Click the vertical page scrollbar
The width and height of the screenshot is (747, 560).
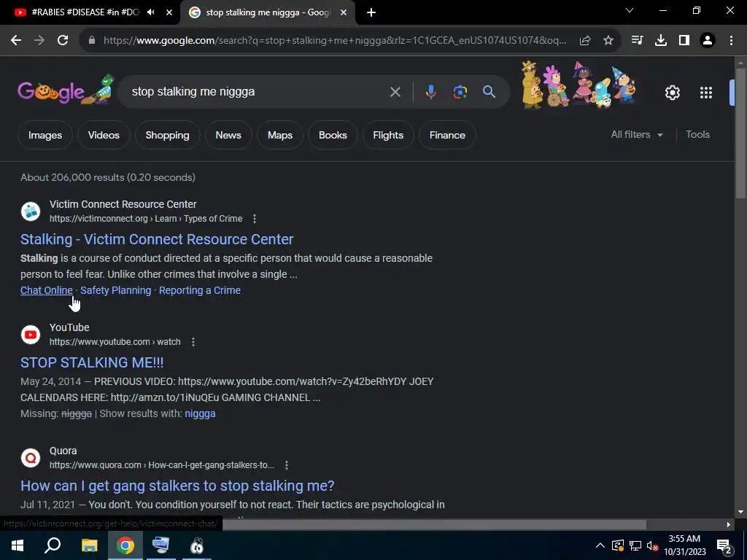point(741,133)
